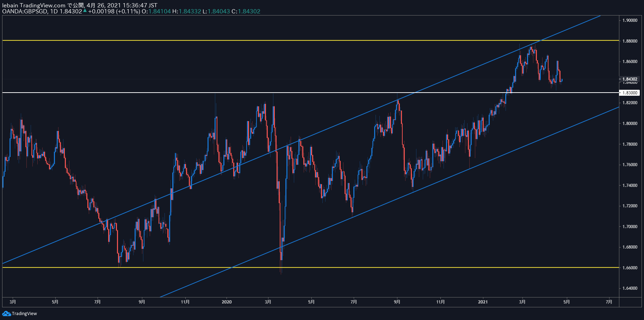Click the 1.74000 price axis label

click(x=630, y=186)
